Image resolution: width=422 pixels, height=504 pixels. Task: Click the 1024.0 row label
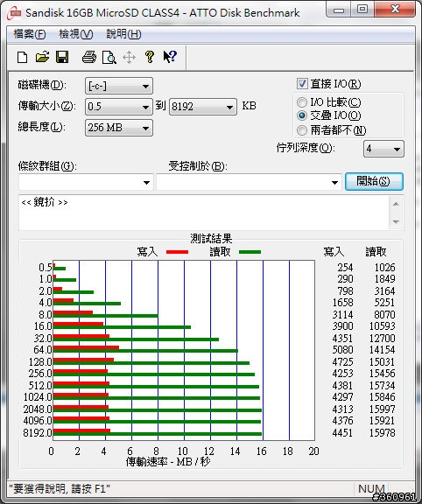(x=38, y=397)
